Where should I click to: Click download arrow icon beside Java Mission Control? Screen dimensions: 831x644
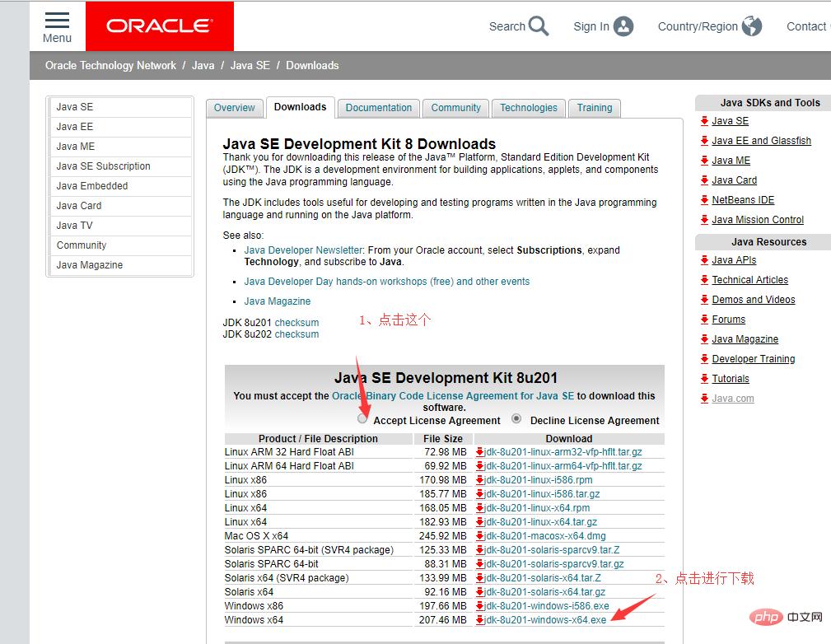[x=704, y=219]
